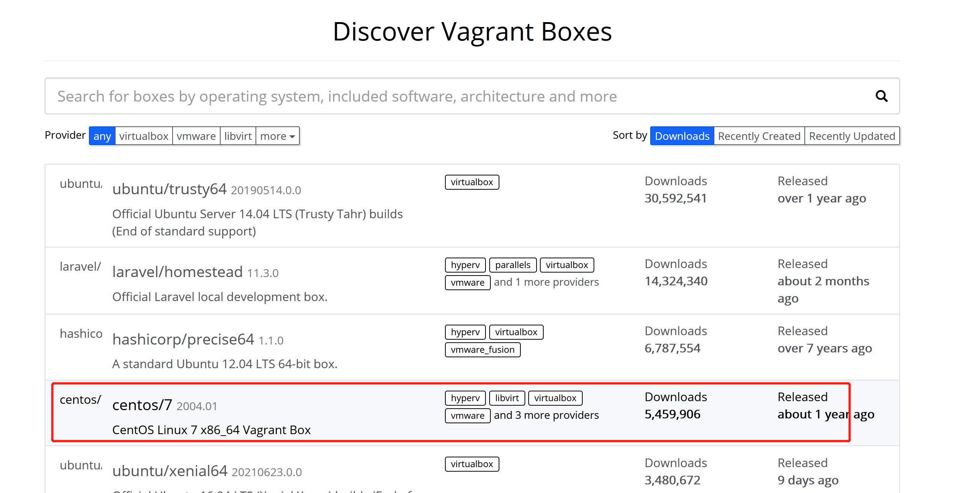This screenshot has width=980, height=493.
Task: Click vmware tag on laravel/homestead row
Action: pyautogui.click(x=467, y=282)
